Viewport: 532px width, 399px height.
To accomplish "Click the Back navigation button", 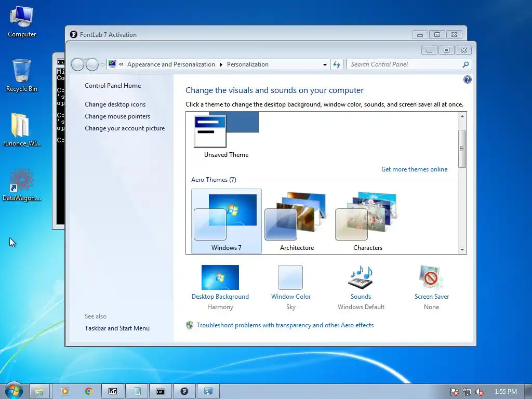I will pyautogui.click(x=78, y=64).
